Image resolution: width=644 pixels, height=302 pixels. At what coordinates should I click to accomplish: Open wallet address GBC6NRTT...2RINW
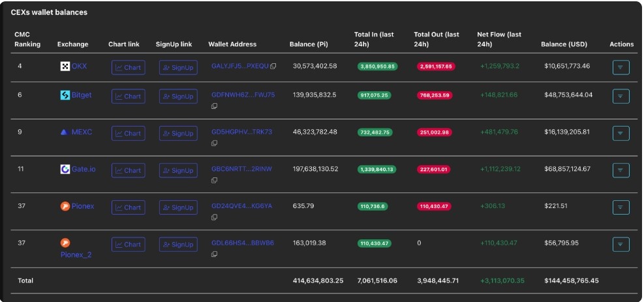(241, 169)
